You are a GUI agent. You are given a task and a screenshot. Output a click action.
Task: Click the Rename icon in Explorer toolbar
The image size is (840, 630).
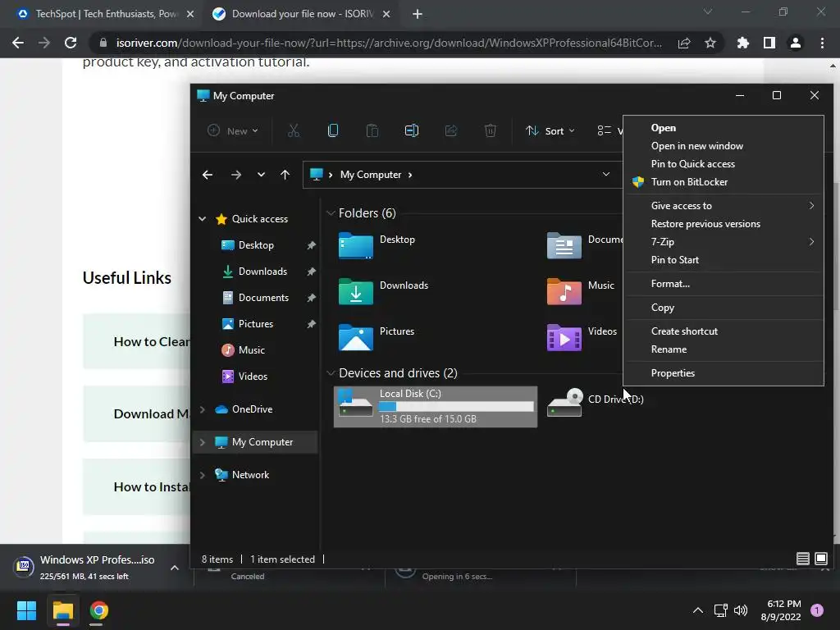coord(412,130)
